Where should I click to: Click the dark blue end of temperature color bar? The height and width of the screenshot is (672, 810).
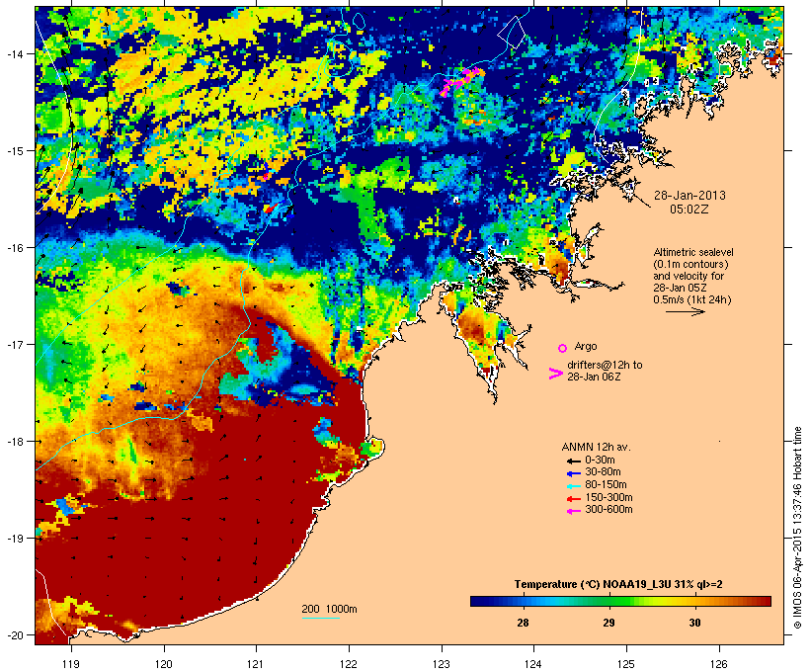pos(480,601)
